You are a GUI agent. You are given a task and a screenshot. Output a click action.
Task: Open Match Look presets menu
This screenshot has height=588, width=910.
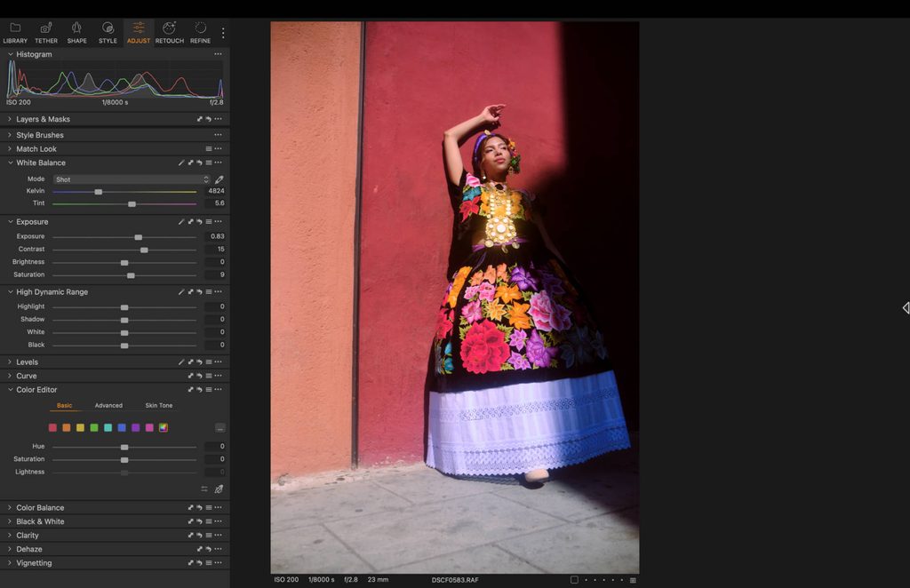[208, 149]
